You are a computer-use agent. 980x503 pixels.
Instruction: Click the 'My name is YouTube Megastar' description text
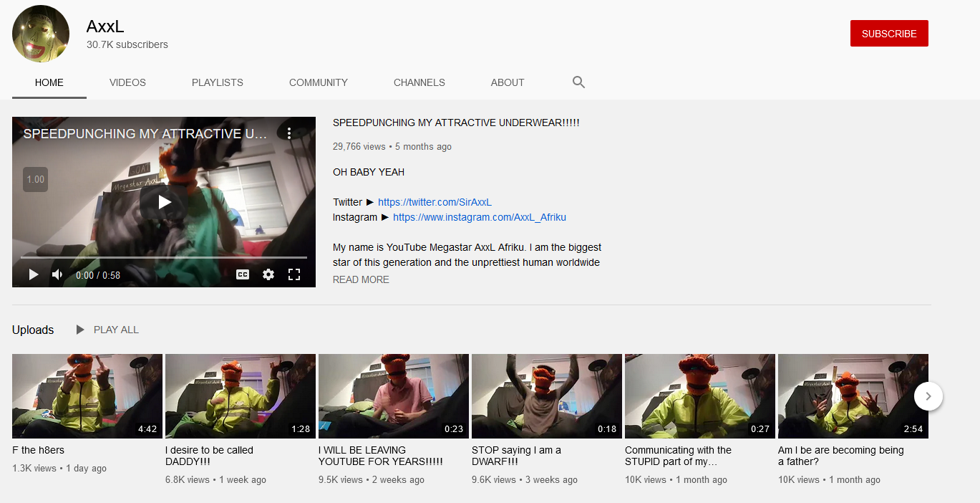pyautogui.click(x=467, y=254)
